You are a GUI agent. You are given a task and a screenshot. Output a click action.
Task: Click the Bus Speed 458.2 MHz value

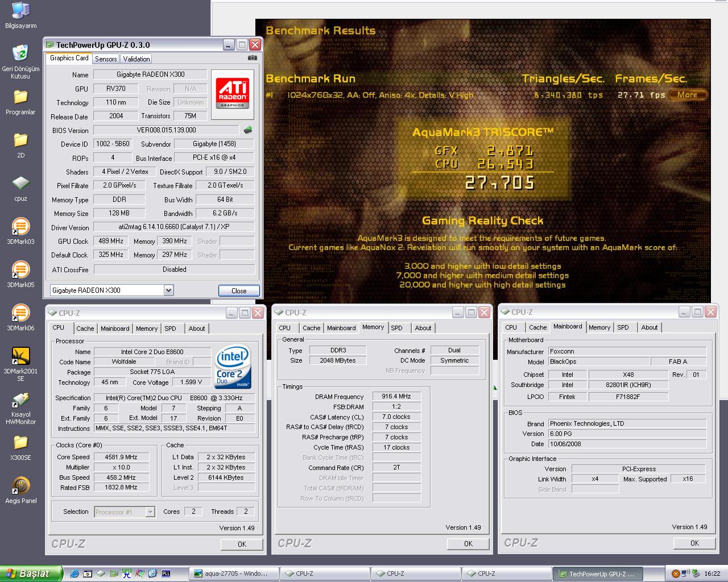click(x=121, y=477)
